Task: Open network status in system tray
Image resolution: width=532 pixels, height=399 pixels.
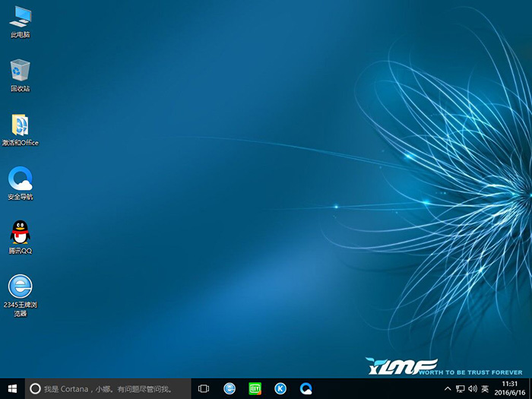Action: tap(461, 388)
